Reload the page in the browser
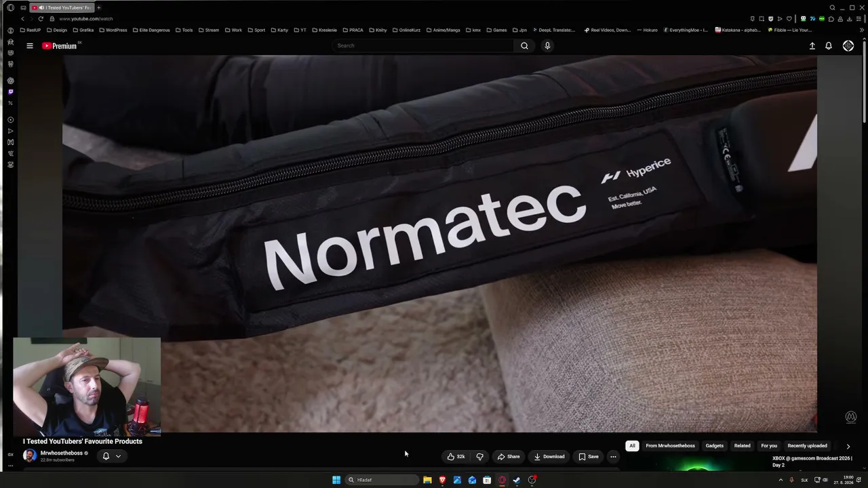The image size is (868, 488). [x=41, y=19]
